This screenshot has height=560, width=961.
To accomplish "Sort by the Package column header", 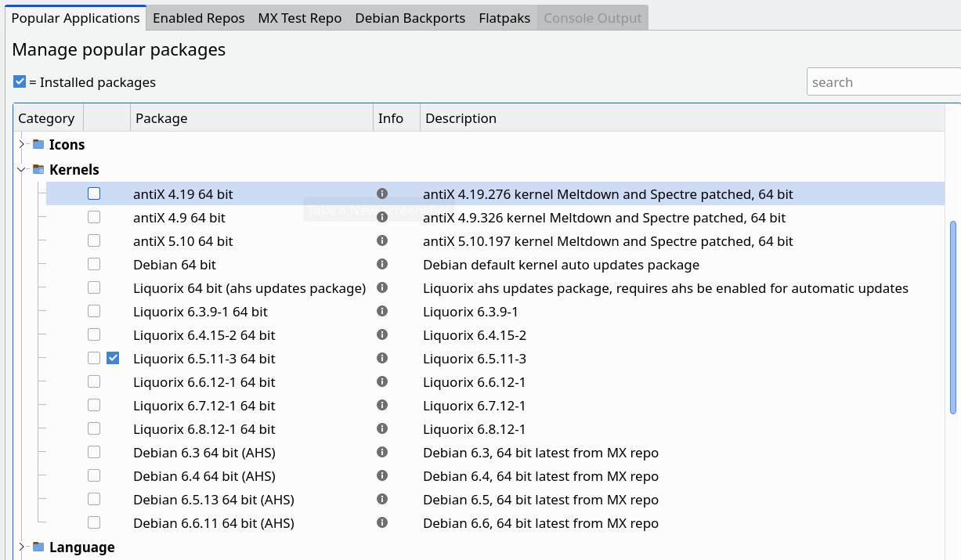I will (x=251, y=118).
